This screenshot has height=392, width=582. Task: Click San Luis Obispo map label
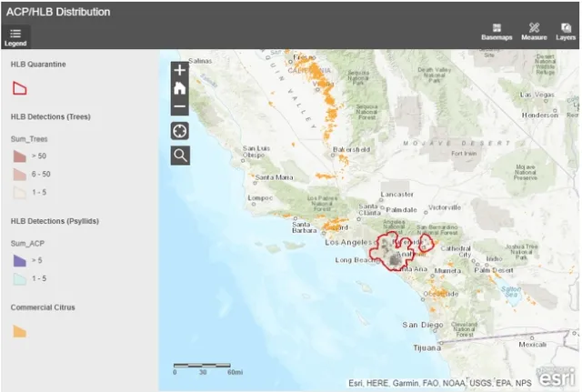click(256, 152)
